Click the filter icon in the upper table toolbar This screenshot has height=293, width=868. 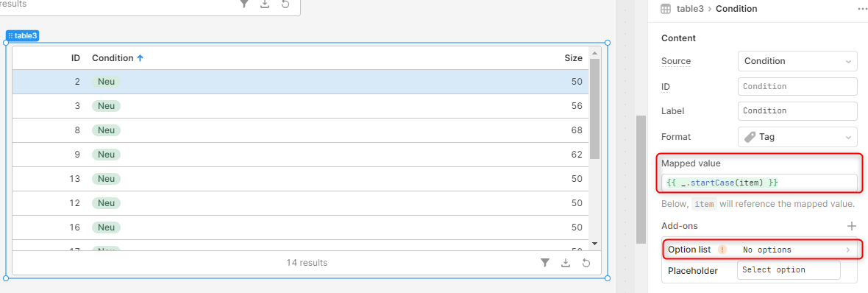coord(244,4)
